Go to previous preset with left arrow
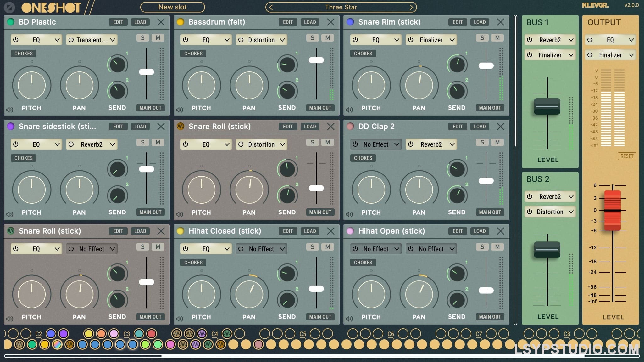The image size is (644, 362). (271, 7)
